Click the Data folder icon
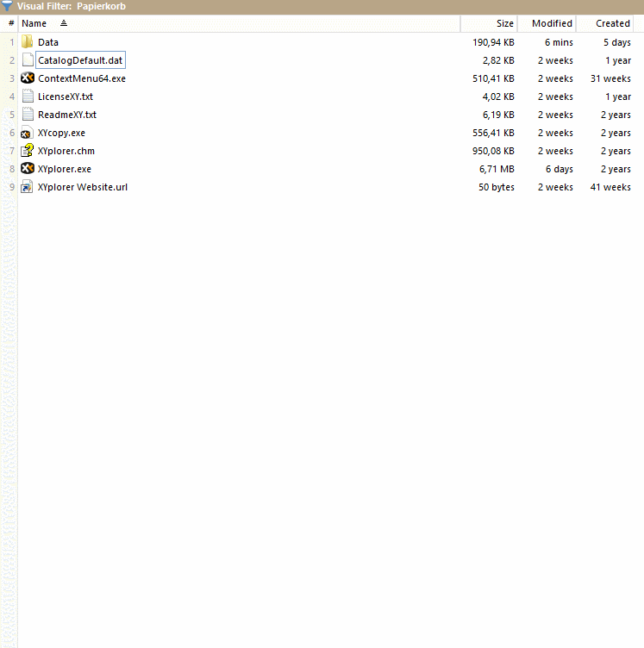Screen dimensions: 644x648 [28, 42]
